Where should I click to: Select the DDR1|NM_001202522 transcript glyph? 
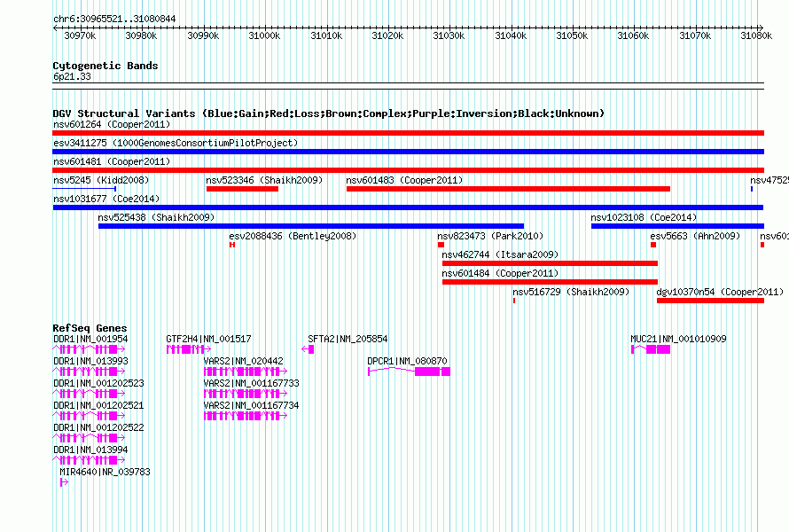[x=89, y=438]
